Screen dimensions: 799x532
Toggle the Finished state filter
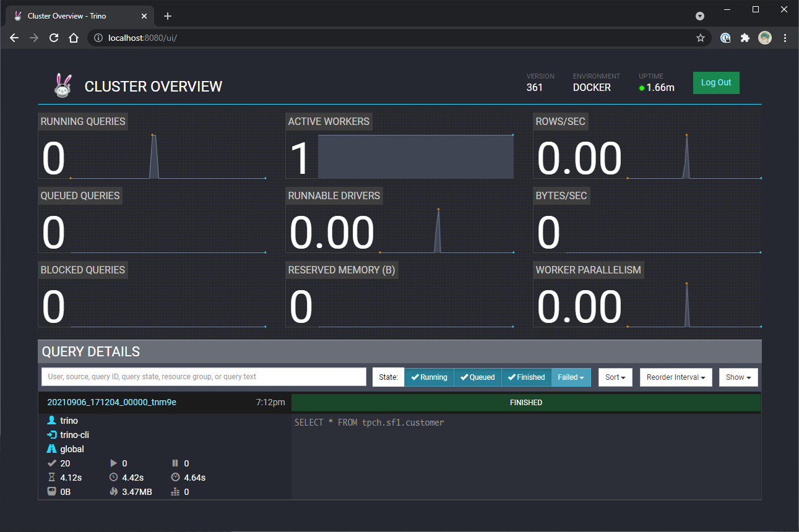pyautogui.click(x=526, y=377)
